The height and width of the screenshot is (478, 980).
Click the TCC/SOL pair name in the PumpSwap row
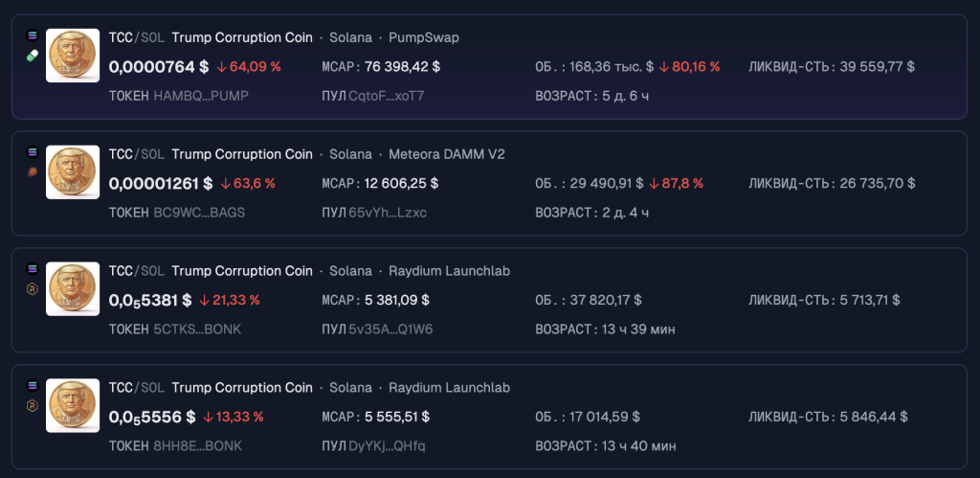(136, 37)
